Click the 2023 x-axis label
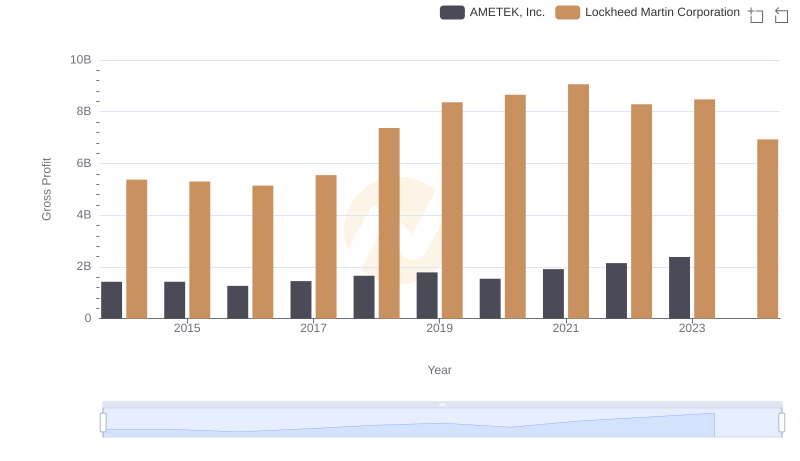 coord(692,328)
